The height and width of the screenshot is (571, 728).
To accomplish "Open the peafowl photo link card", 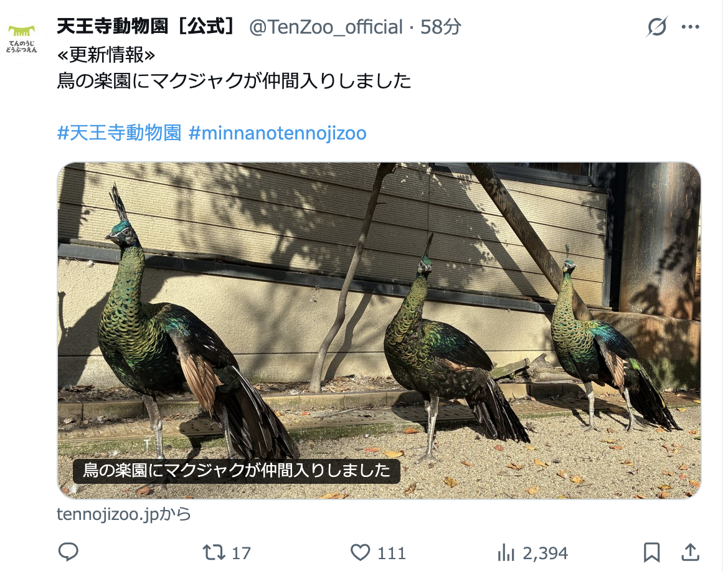I will pyautogui.click(x=379, y=331).
